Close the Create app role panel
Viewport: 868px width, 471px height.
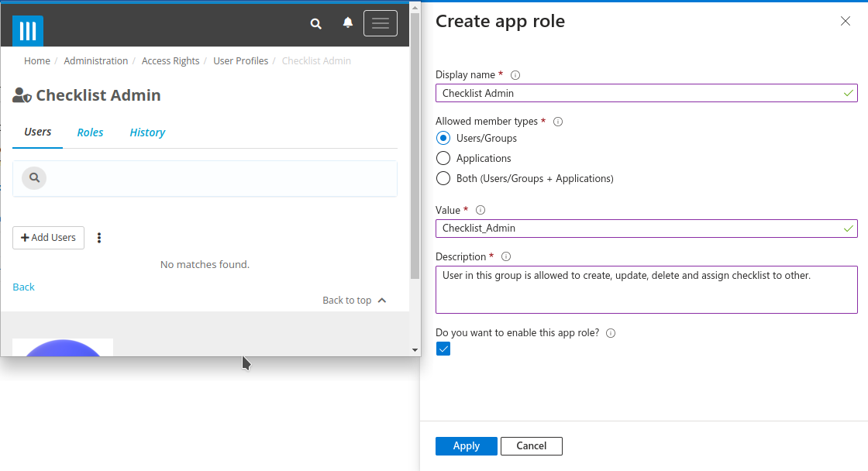click(x=846, y=21)
